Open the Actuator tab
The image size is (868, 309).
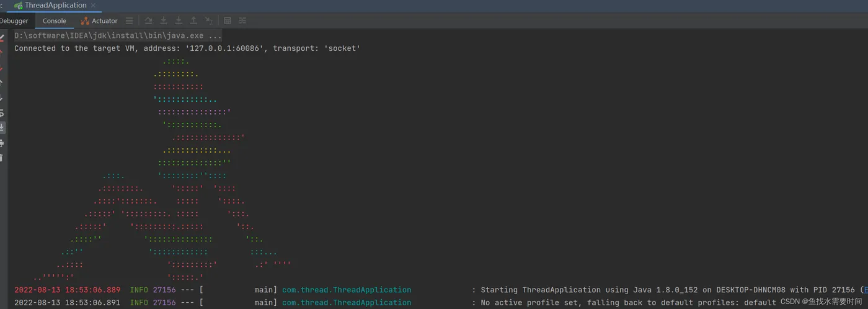click(x=99, y=20)
